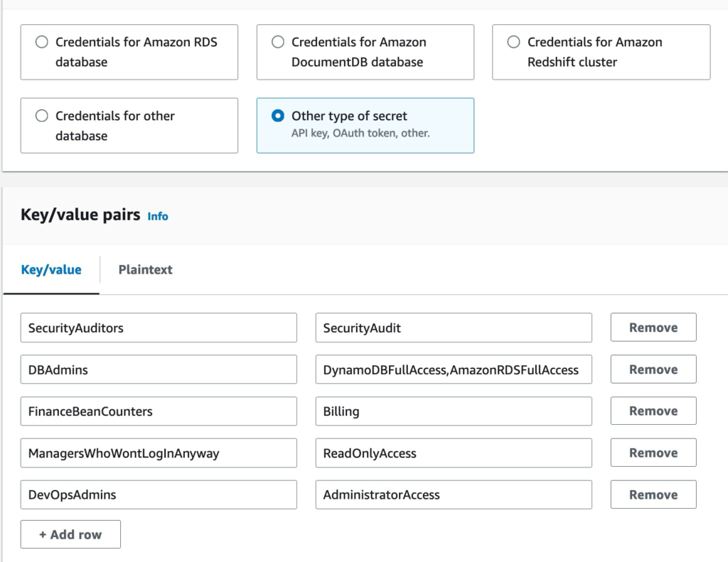
Task: Select Other type of secret option
Action: coord(278,116)
